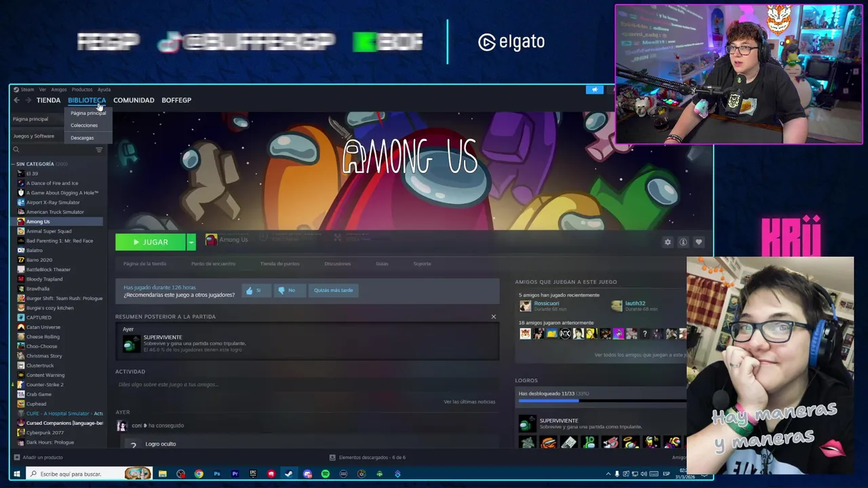This screenshot has height=488, width=868.
Task: Open the Ver menu
Action: tap(42, 89)
